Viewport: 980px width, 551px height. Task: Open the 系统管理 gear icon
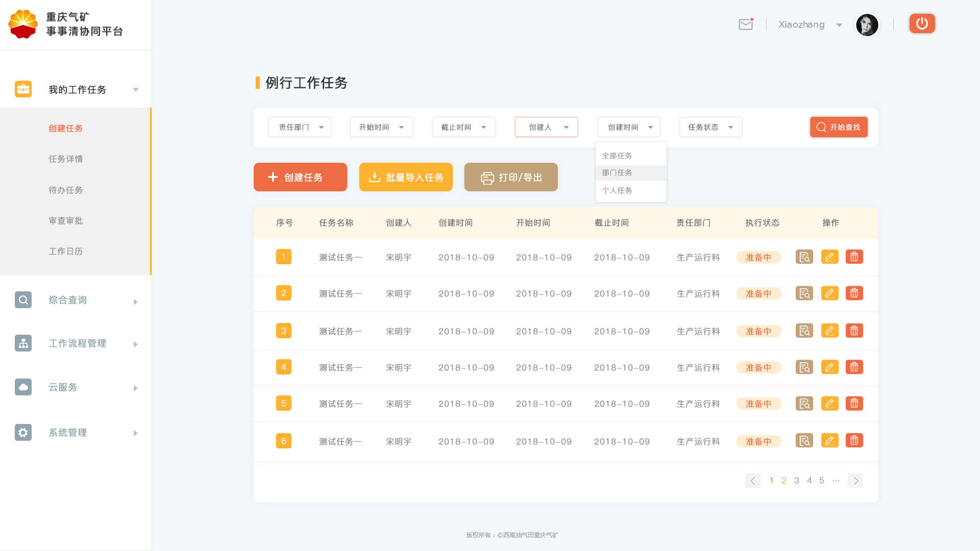(x=23, y=432)
